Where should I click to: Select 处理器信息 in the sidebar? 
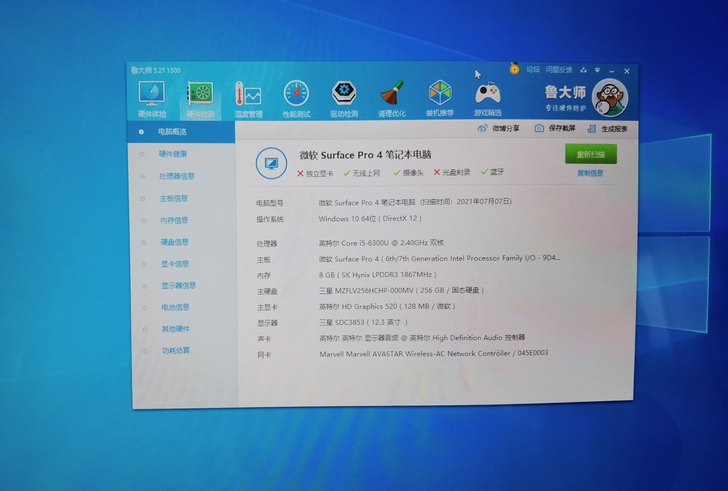click(176, 176)
